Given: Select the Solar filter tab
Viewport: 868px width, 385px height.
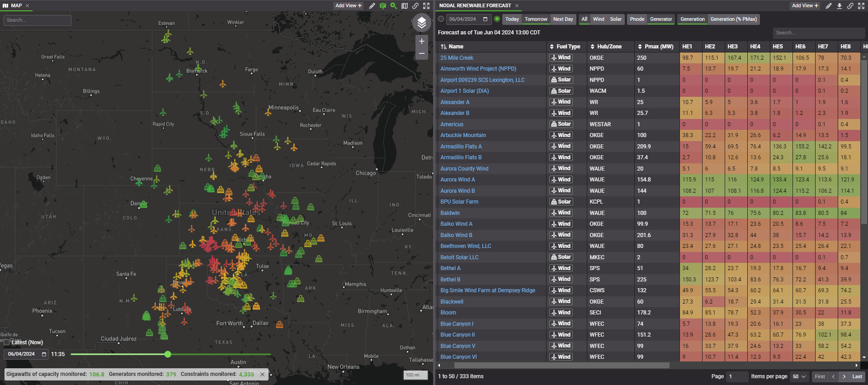Looking at the screenshot, I should [x=615, y=19].
